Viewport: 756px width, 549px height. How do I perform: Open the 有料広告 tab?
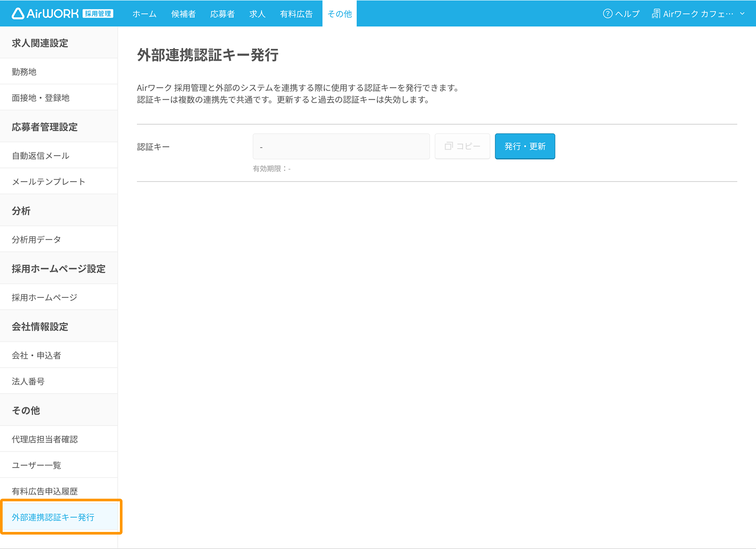[296, 14]
